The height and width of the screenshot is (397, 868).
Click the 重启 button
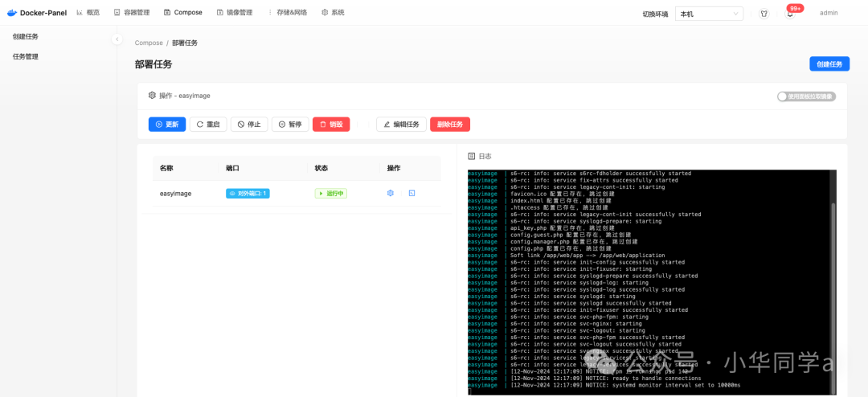(208, 125)
